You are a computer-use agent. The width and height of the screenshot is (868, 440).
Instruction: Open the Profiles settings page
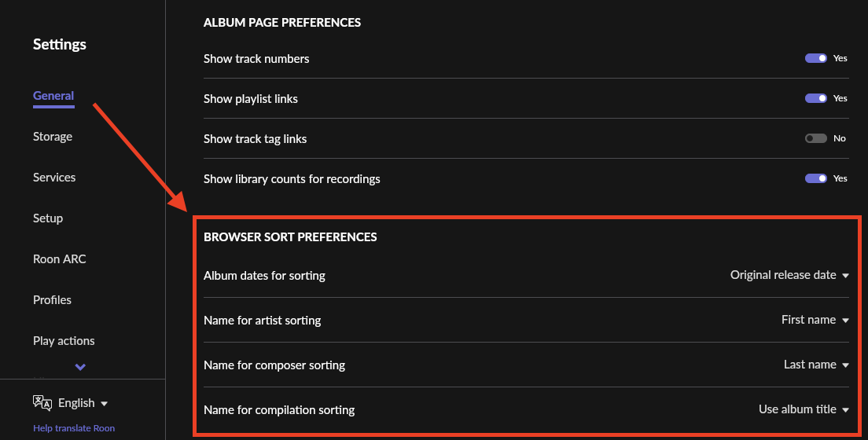coord(52,300)
